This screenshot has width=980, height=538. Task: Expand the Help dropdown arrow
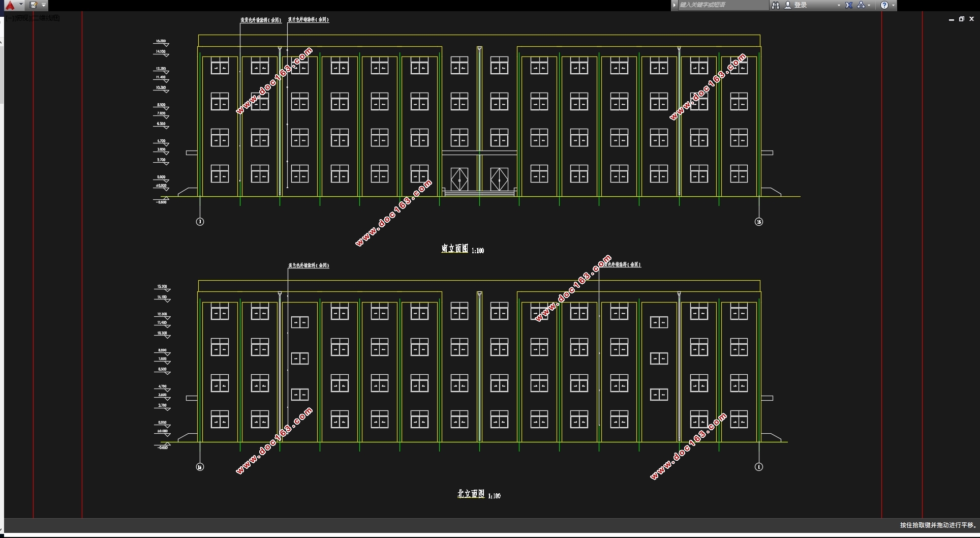893,5
